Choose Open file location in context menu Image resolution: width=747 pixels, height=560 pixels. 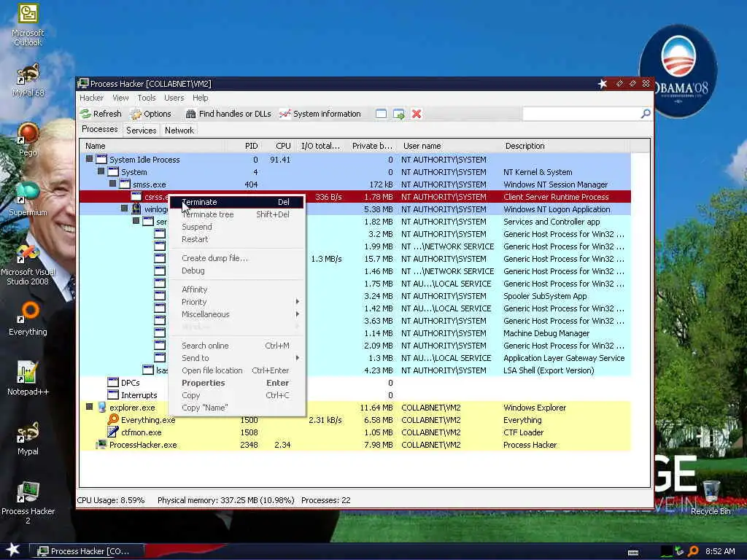point(237,370)
